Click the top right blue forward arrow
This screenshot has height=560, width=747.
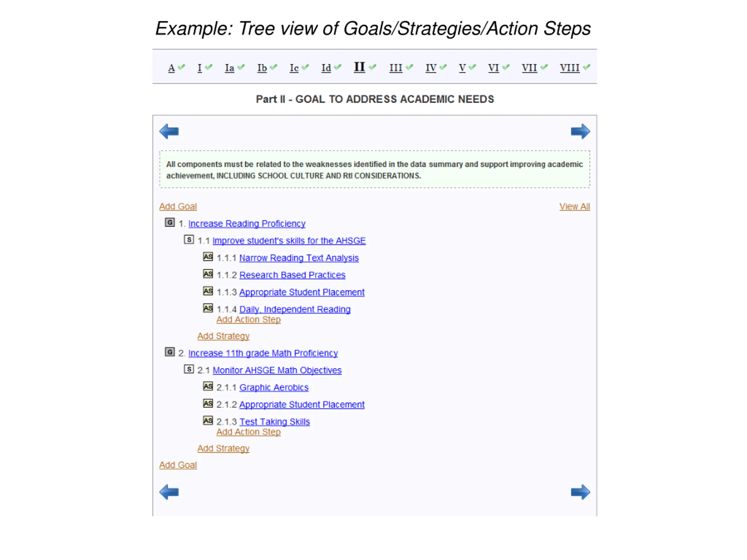click(x=580, y=131)
